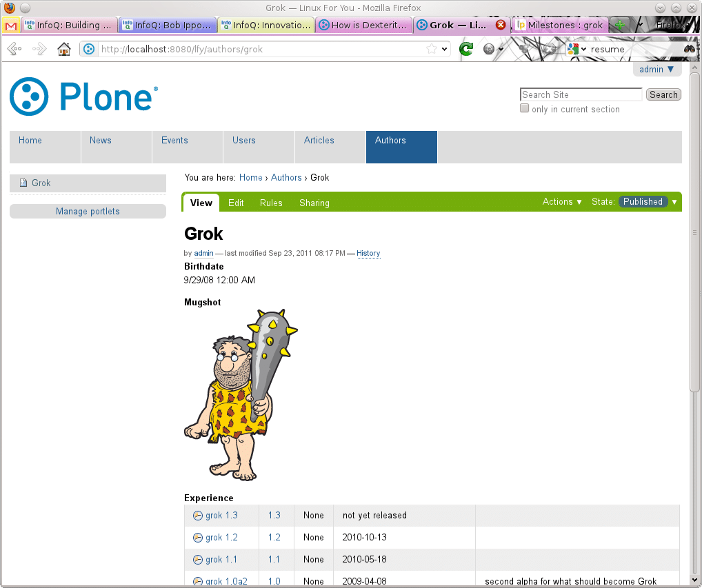This screenshot has width=702, height=588.
Task: Open the pinned Gmail tab
Action: [11, 26]
